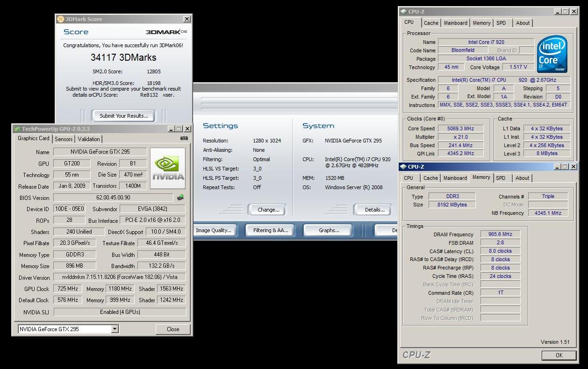This screenshot has height=369, width=588.
Task: Click the GPU-Z screenshot camera icon
Action: click(x=184, y=138)
